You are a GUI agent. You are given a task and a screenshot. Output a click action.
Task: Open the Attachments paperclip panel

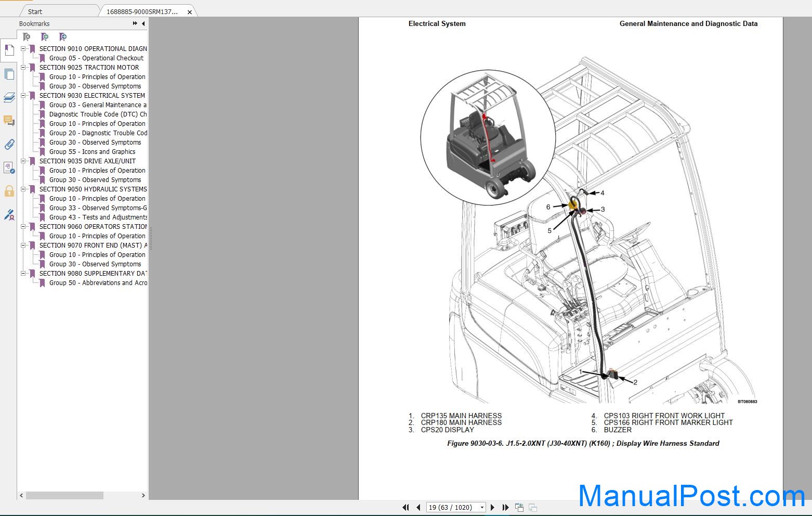[x=9, y=144]
